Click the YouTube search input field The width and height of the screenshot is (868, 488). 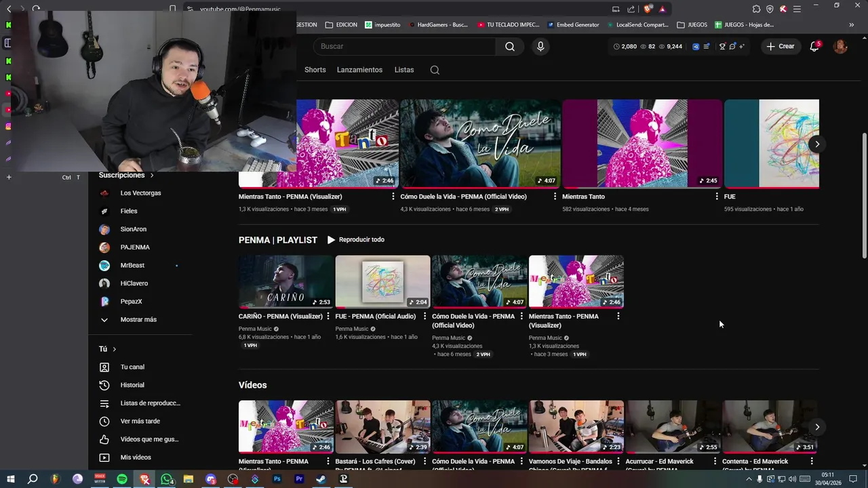[x=404, y=46]
